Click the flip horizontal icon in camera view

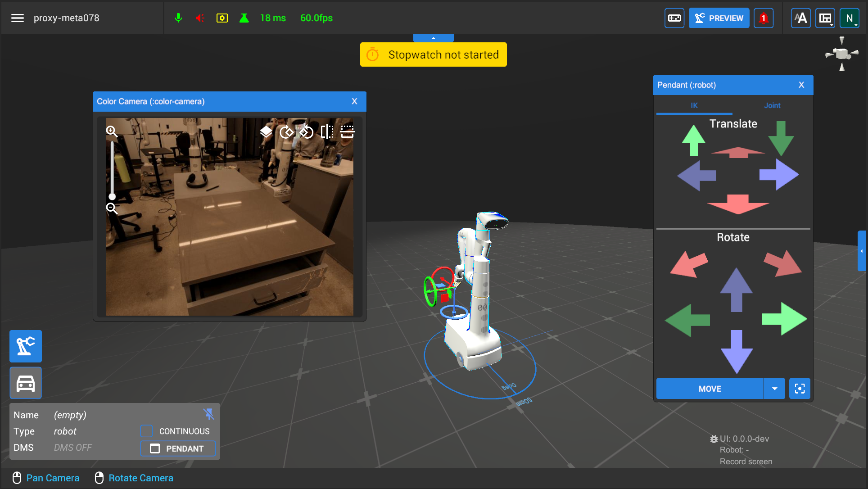point(327,131)
